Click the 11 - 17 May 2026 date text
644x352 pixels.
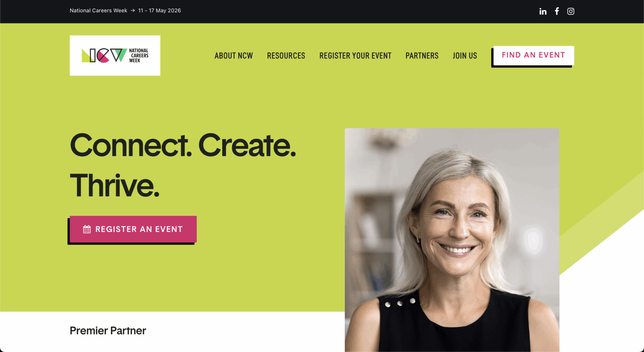click(159, 10)
